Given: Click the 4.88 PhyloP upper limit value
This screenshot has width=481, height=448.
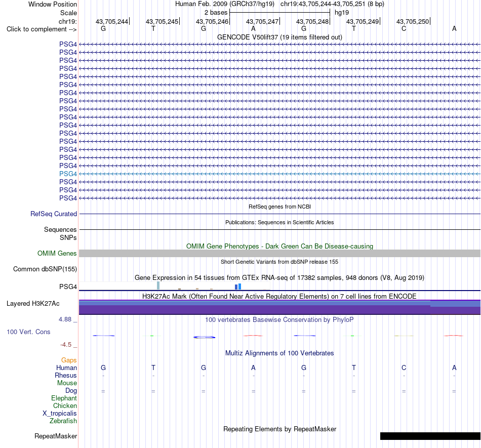Looking at the screenshot, I should (x=65, y=319).
